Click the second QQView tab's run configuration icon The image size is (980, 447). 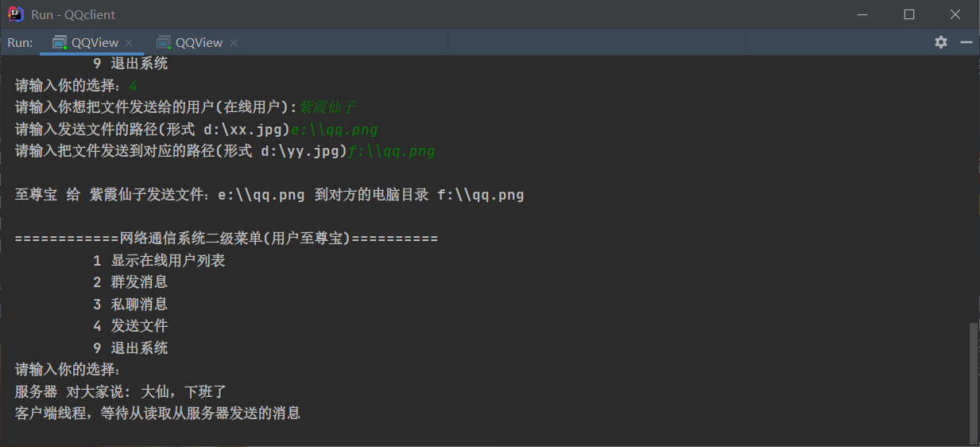(x=164, y=42)
